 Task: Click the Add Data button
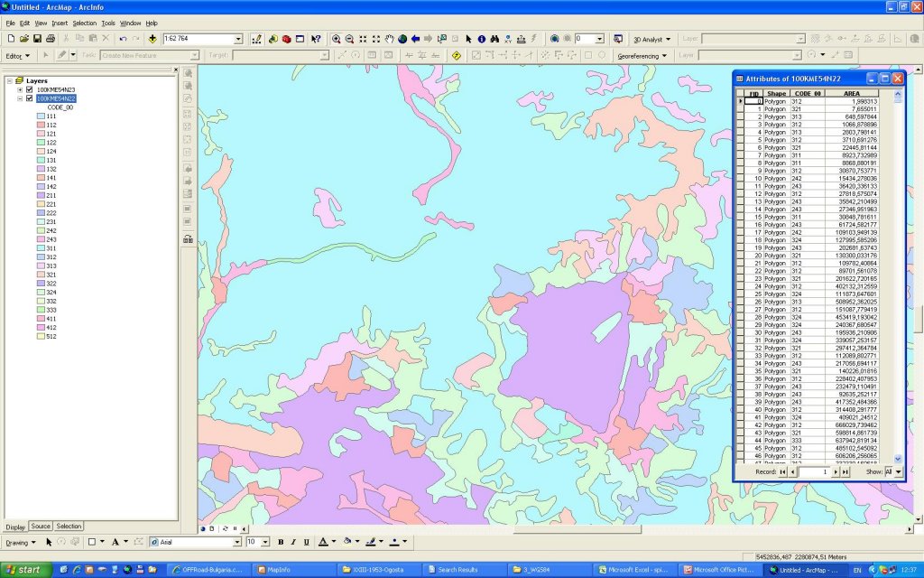tap(152, 38)
